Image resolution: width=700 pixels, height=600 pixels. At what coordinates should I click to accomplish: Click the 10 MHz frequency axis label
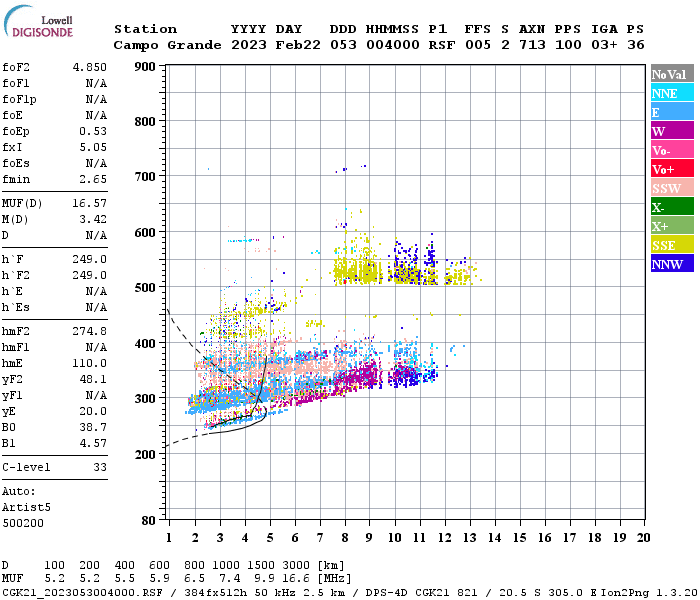[x=395, y=538]
